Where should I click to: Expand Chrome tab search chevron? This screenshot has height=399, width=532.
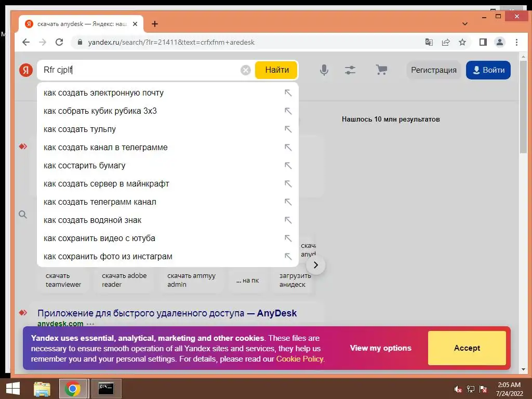coord(465,24)
